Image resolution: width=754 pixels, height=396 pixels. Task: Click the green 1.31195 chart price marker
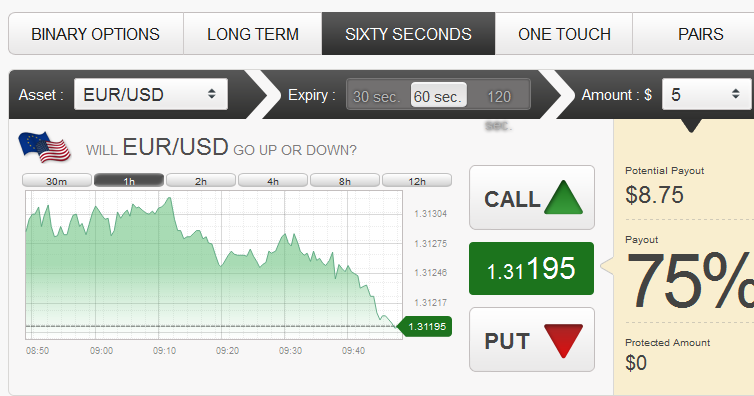(x=425, y=327)
